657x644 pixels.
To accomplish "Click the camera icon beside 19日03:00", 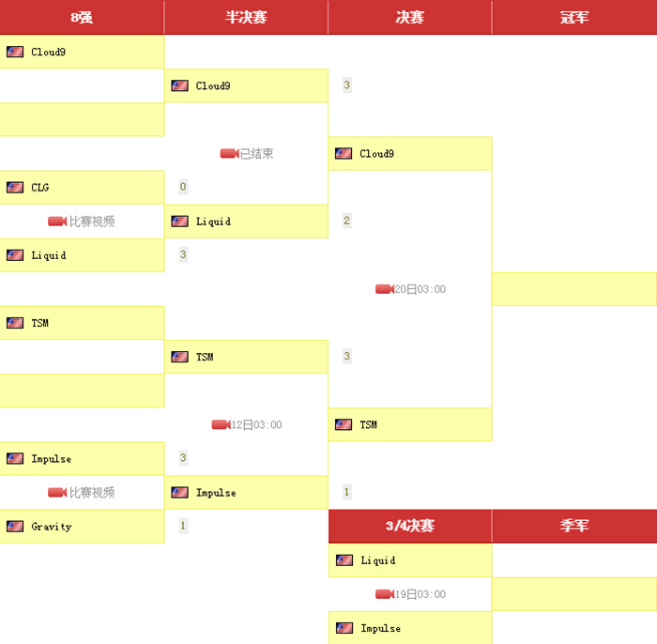I will click(384, 594).
